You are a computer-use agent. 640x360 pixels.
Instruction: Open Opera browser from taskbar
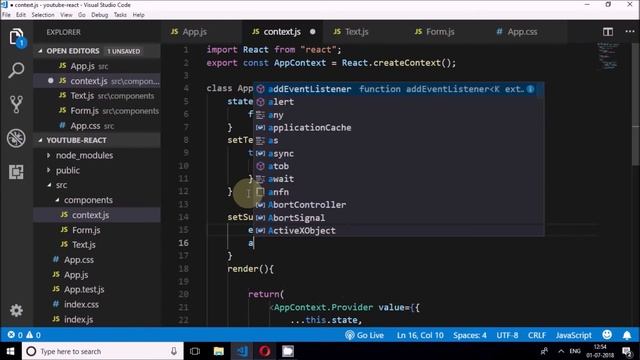264,351
